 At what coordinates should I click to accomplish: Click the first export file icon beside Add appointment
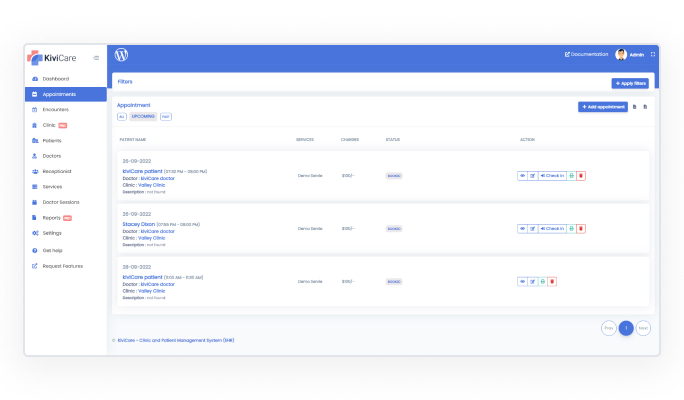tap(634, 107)
